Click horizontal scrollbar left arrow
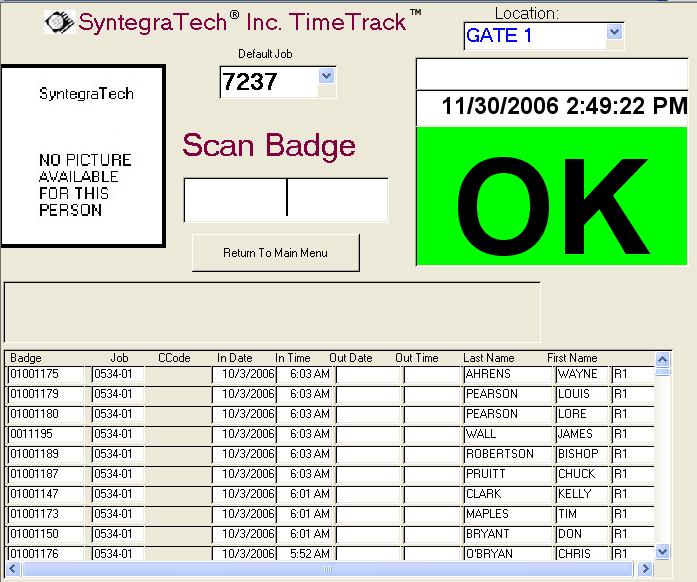697x582 pixels. click(13, 569)
